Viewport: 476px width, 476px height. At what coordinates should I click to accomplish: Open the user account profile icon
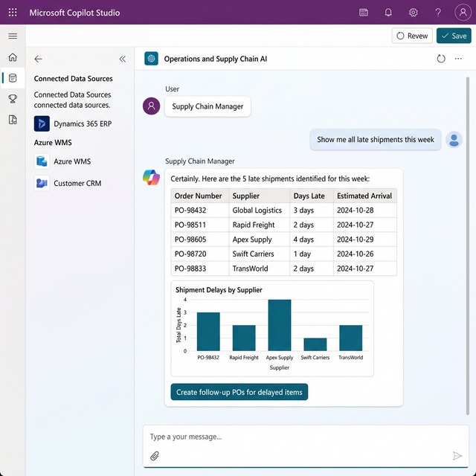pos(462,13)
